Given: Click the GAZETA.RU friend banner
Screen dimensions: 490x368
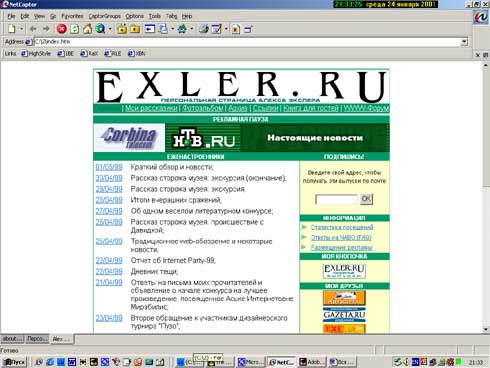Looking at the screenshot, I should click(344, 315).
